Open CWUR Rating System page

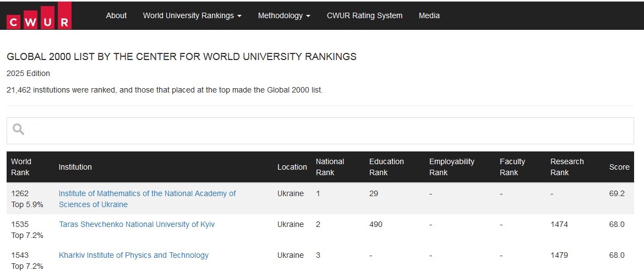click(x=365, y=15)
